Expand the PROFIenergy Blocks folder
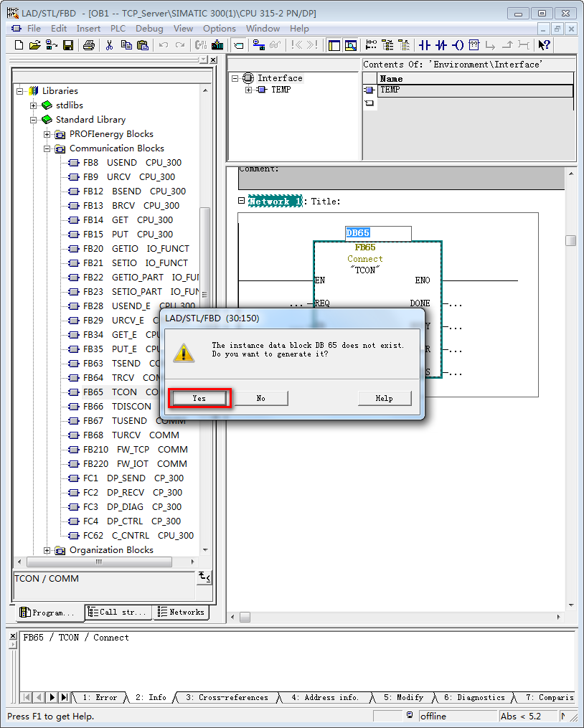 click(47, 134)
